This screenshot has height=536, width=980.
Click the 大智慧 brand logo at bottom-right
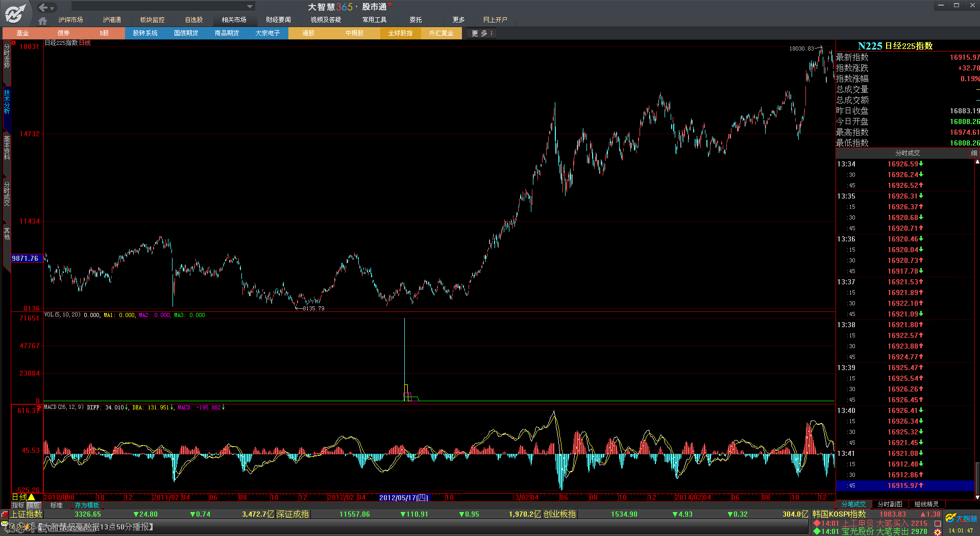point(961,519)
